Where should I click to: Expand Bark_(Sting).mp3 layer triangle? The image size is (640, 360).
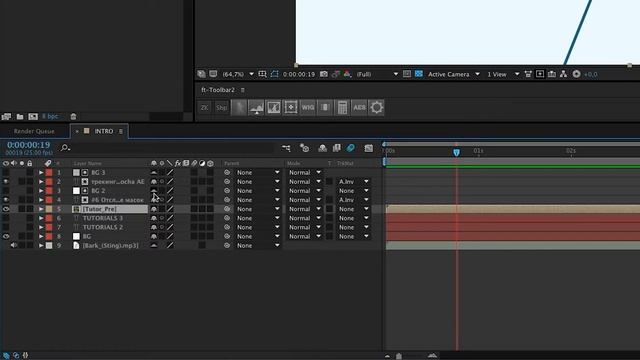(41, 245)
